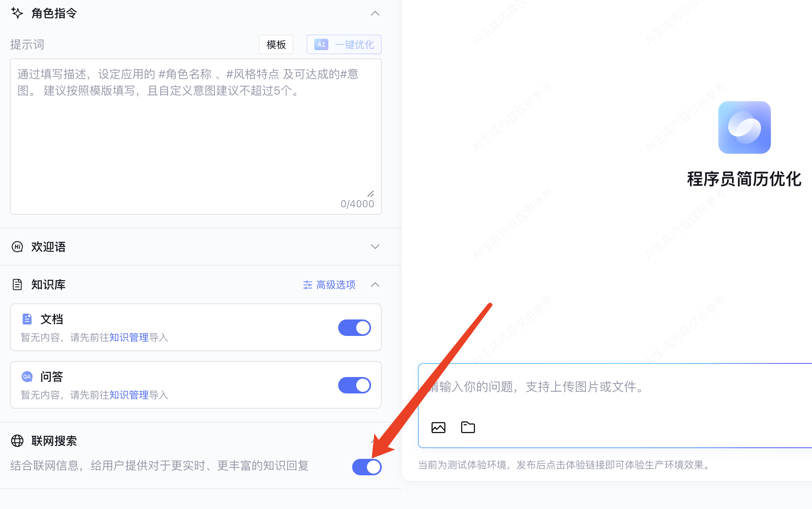Open 高级选项 for knowledge base
Screen dimensions: 812x509
coord(330,285)
